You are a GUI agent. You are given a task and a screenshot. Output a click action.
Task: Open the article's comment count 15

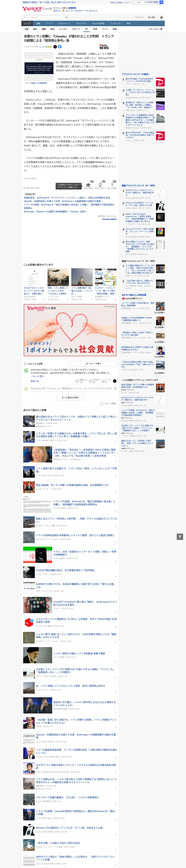42,47
